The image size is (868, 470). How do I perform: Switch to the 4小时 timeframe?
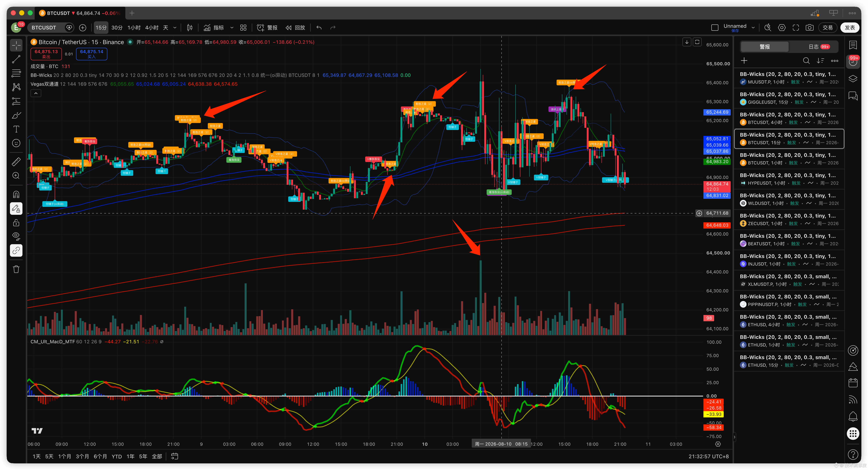tap(152, 28)
